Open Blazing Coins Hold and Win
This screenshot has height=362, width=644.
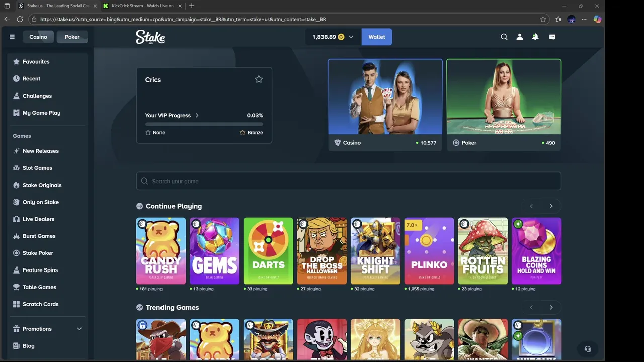(x=536, y=251)
